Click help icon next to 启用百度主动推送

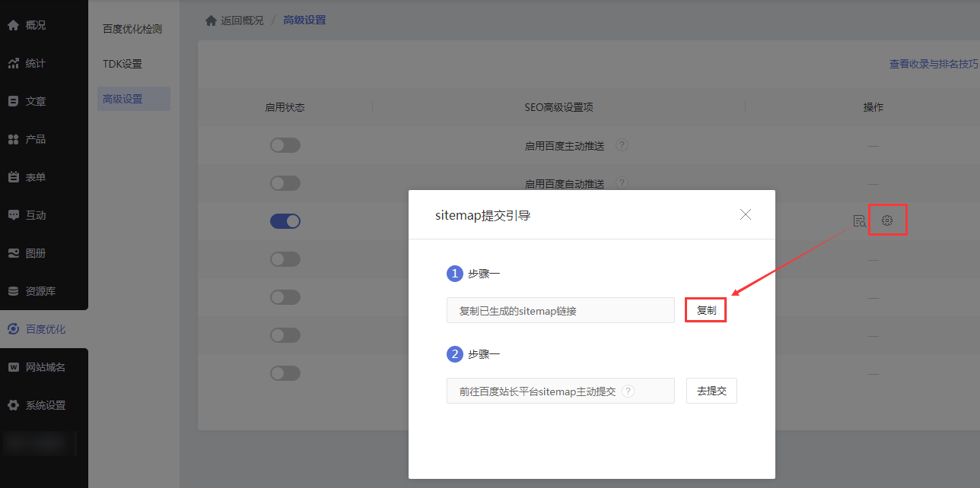[622, 144]
